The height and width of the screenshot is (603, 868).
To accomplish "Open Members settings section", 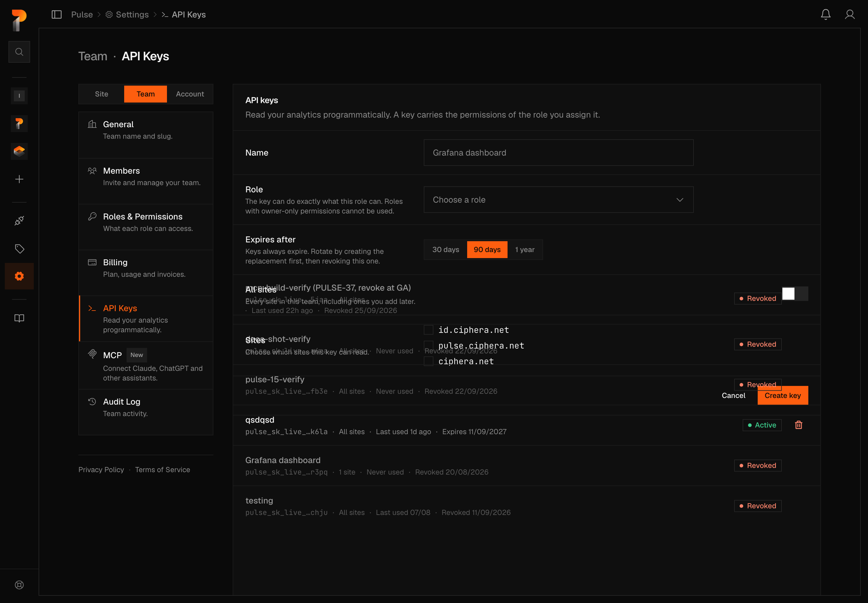I will click(x=146, y=181).
